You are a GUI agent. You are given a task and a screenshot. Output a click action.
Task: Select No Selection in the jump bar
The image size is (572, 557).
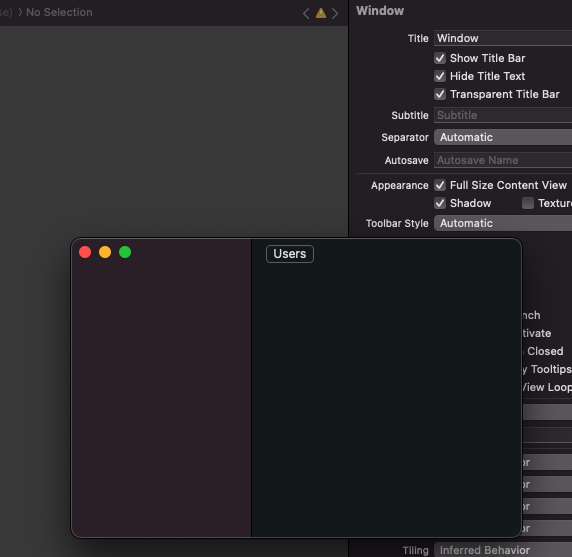click(x=59, y=12)
